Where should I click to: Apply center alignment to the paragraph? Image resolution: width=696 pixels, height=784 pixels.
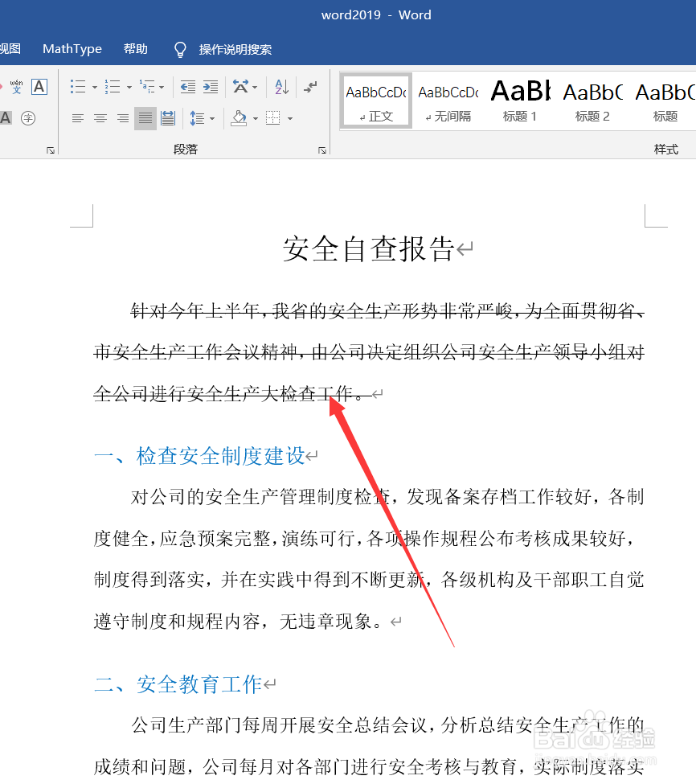100,117
